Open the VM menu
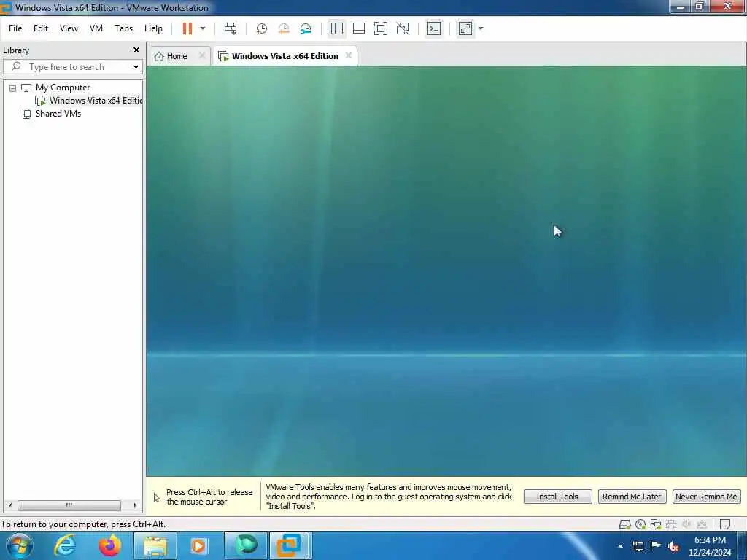This screenshot has height=560, width=747. 96,28
